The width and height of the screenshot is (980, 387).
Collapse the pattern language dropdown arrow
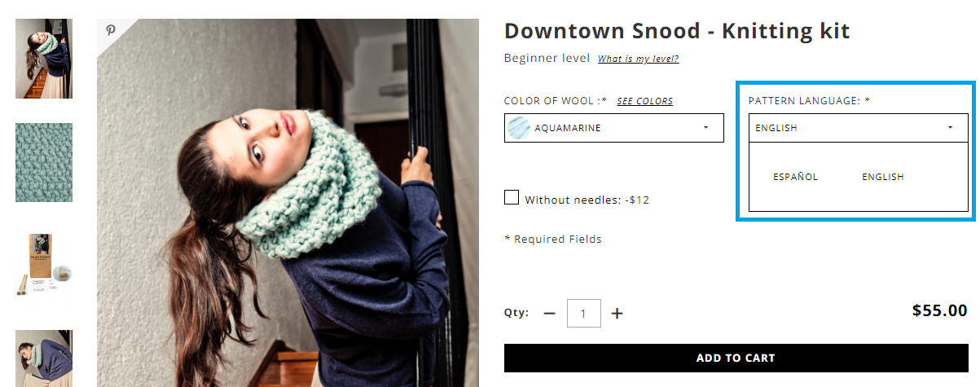pos(950,128)
